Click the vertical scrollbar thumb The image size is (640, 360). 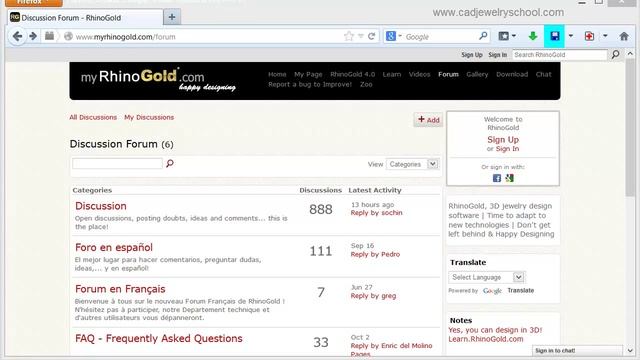[630, 128]
